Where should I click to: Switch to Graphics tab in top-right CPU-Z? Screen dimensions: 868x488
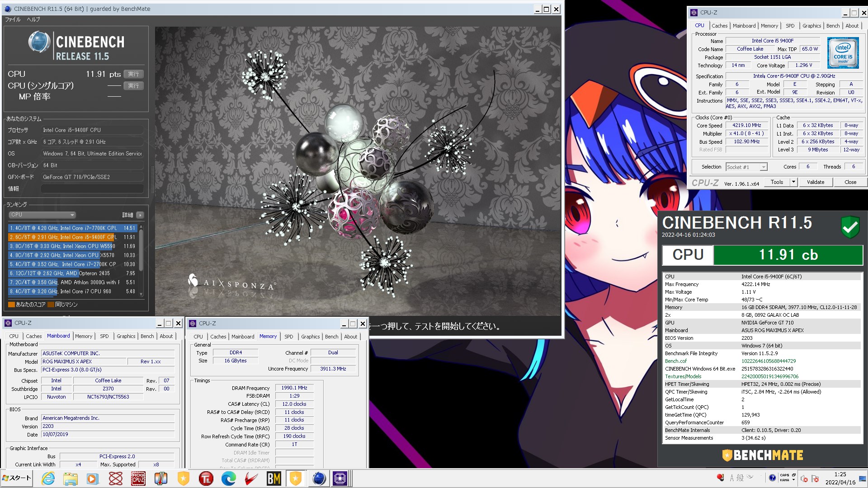pos(811,26)
